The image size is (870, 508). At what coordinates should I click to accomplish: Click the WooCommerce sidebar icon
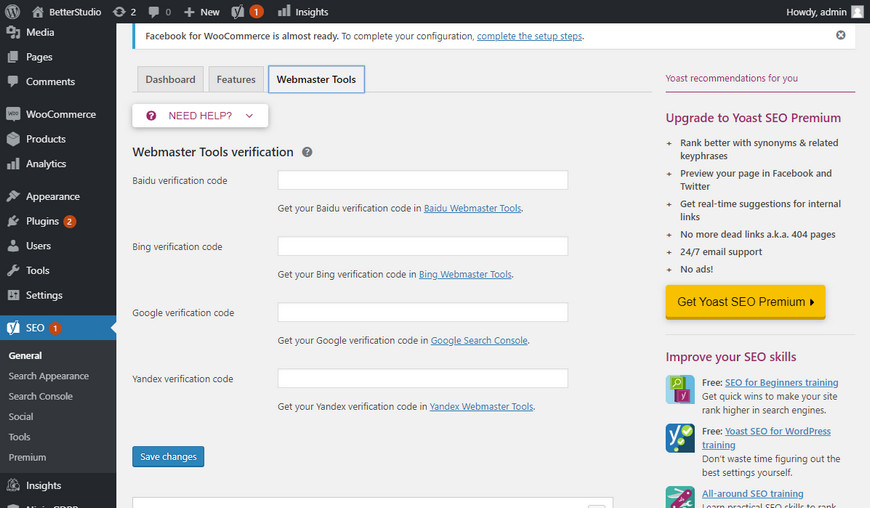pyautogui.click(x=13, y=114)
